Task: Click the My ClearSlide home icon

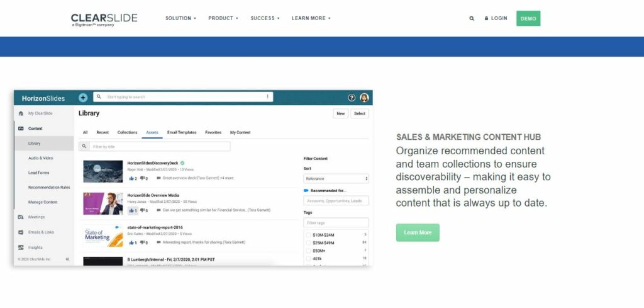Action: tap(21, 113)
